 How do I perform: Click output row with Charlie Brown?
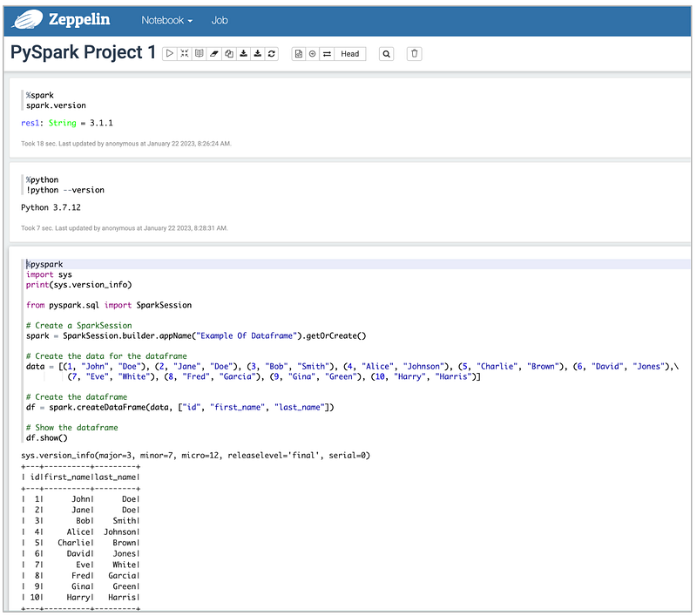(x=80, y=543)
